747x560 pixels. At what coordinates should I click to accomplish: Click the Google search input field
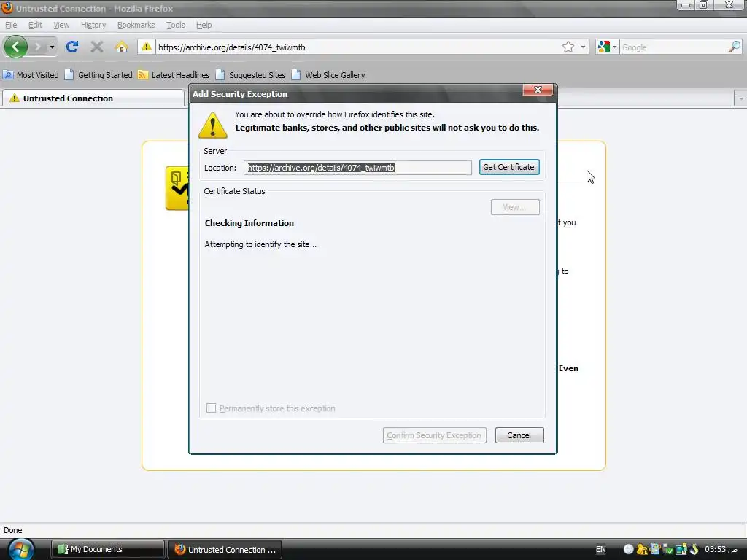673,47
